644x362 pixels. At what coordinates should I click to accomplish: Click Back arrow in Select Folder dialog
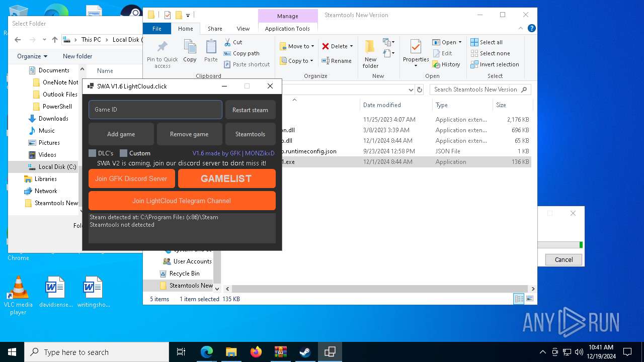point(18,40)
